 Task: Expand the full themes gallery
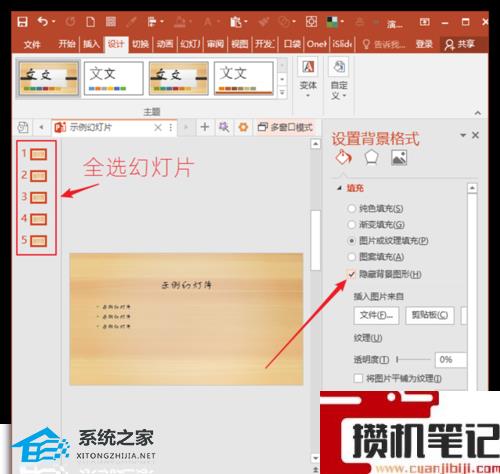tap(282, 92)
